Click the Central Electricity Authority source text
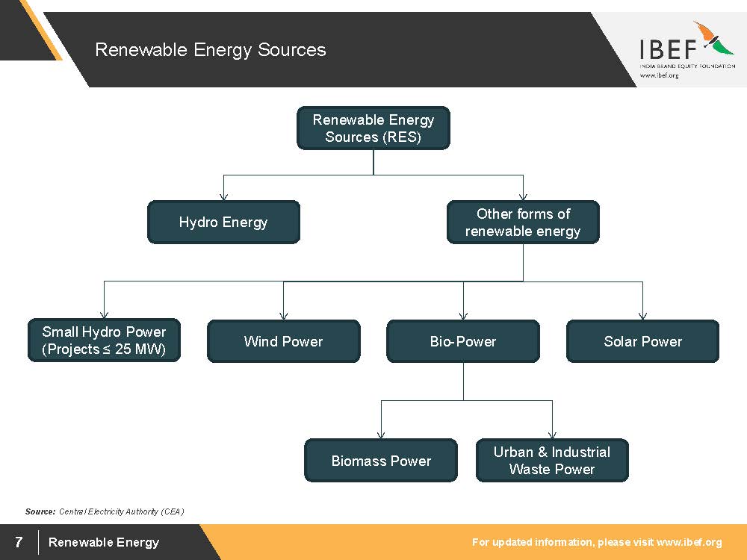This screenshot has height=560, width=747. 121,511
